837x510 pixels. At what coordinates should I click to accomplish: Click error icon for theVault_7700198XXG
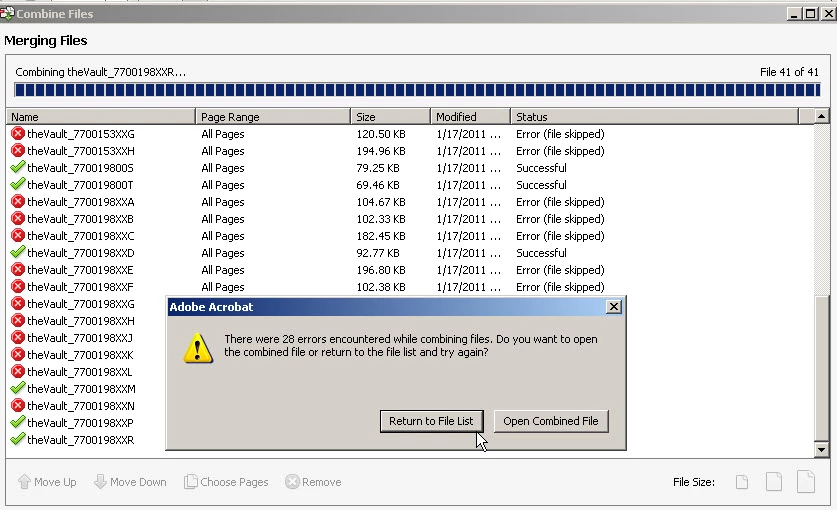click(x=18, y=303)
